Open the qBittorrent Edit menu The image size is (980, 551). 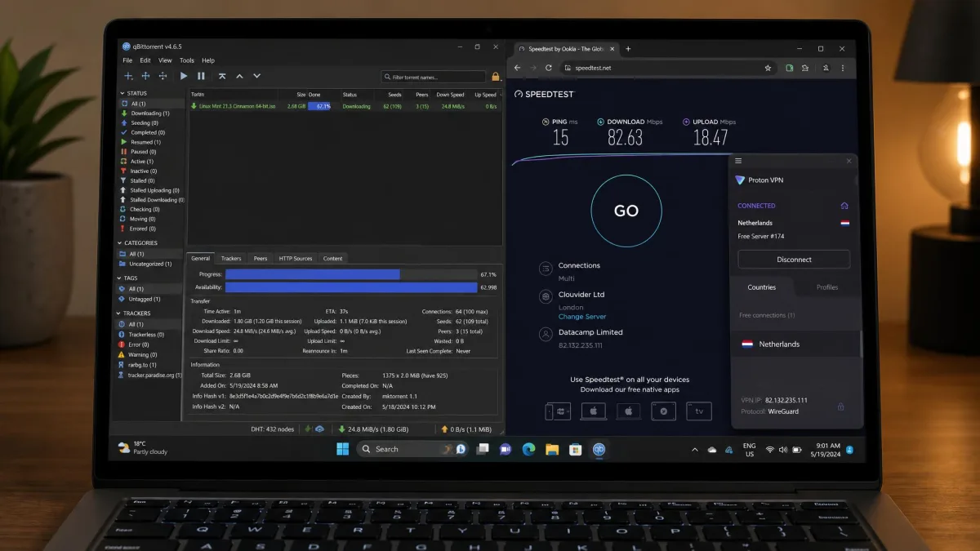(x=145, y=60)
